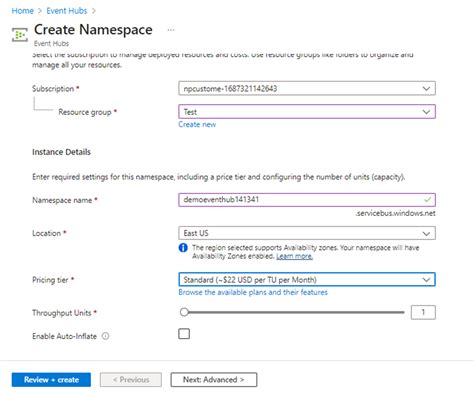The image size is (474, 394).
Task: Click the Throughput Units label
Action: 62,313
